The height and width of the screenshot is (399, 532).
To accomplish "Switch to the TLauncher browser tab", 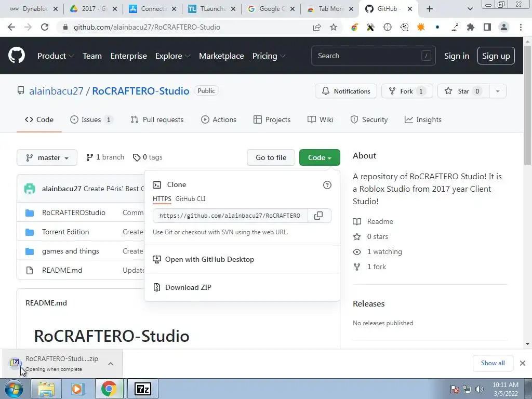I will [x=212, y=9].
